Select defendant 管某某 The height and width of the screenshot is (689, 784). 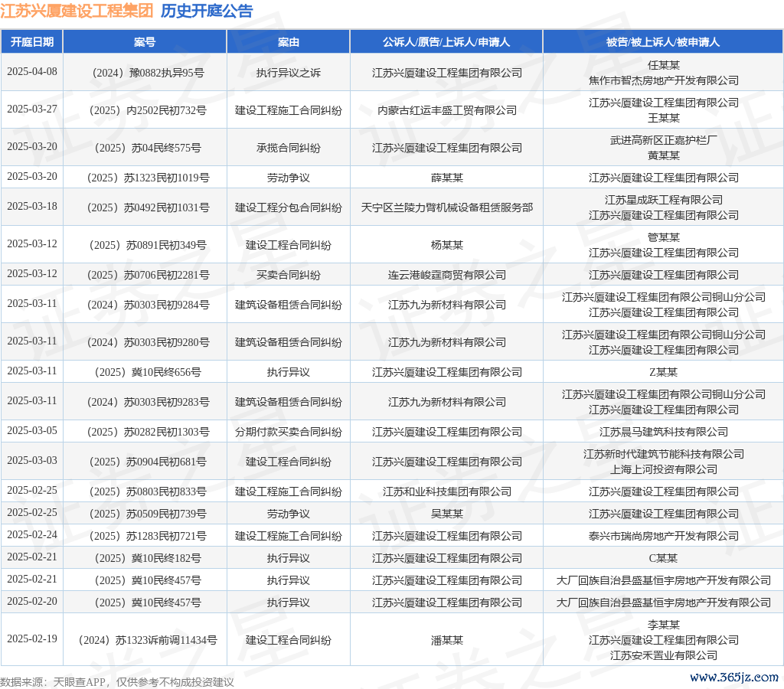[664, 237]
